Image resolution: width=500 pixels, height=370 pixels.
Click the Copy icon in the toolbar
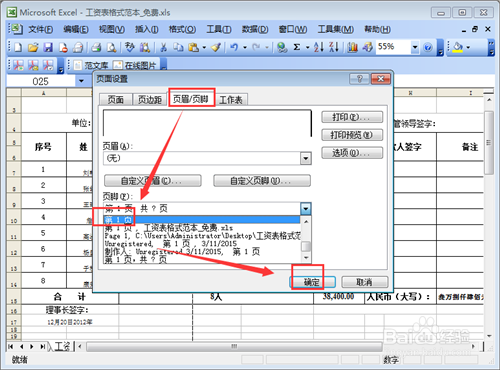(178, 48)
